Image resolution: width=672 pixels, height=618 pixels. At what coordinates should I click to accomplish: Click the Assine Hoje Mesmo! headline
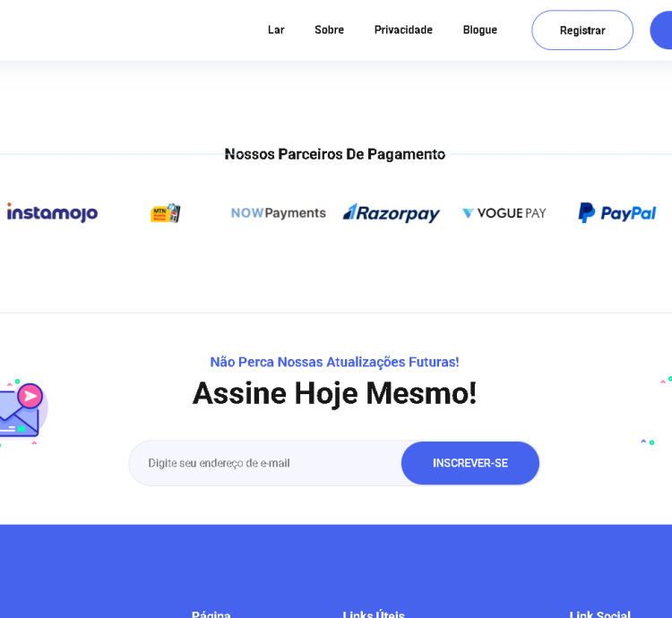[334, 393]
